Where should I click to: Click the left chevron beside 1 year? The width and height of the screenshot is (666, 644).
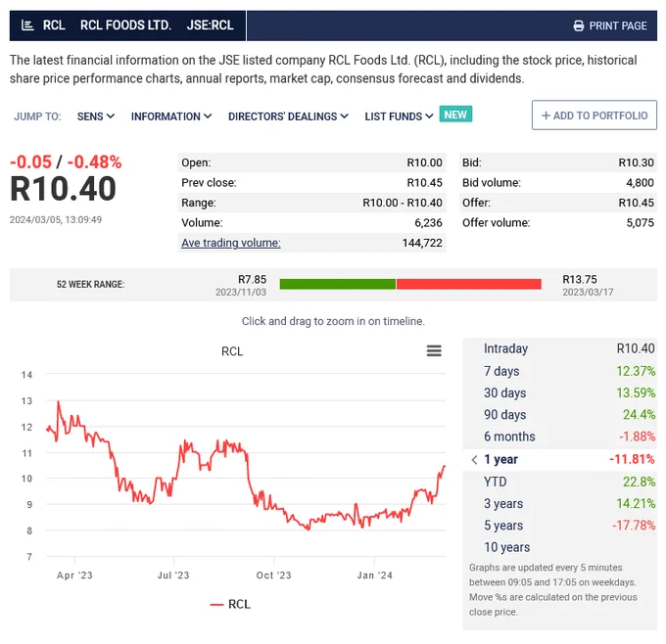tap(474, 460)
